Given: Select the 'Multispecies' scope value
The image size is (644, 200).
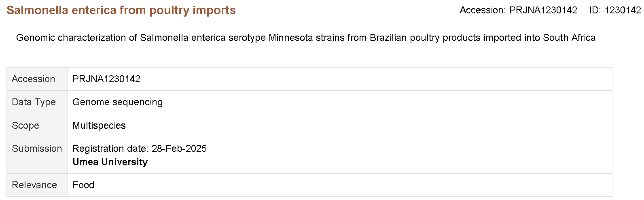Looking at the screenshot, I should pos(99,126).
